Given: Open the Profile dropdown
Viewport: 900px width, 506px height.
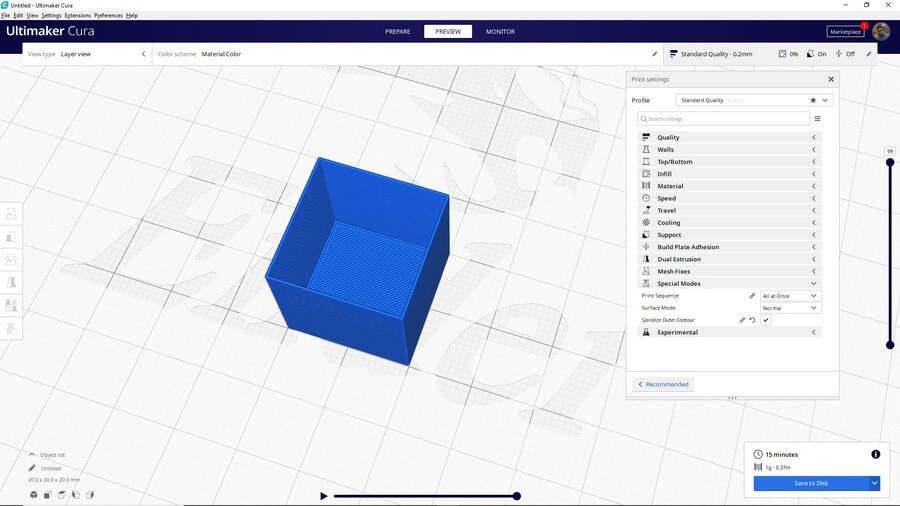Looking at the screenshot, I should (754, 100).
